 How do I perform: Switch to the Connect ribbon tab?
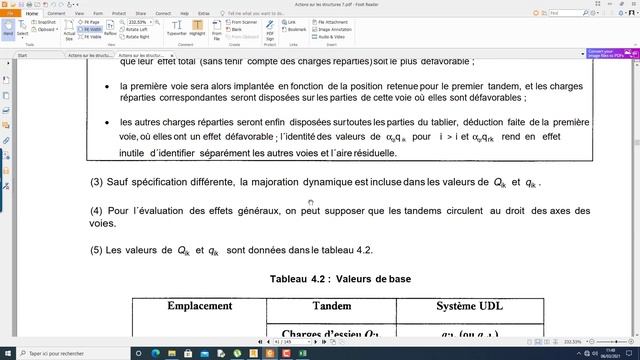163,13
